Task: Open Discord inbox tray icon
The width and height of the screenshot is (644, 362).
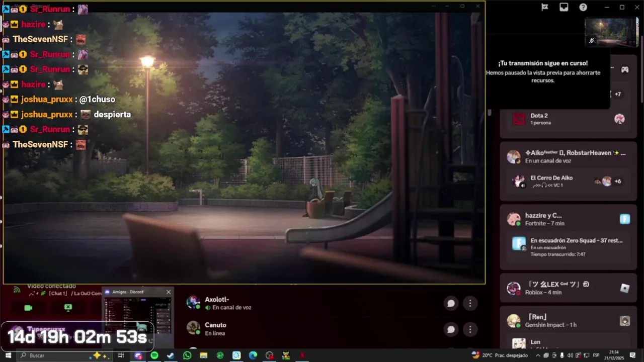Action: [x=563, y=7]
